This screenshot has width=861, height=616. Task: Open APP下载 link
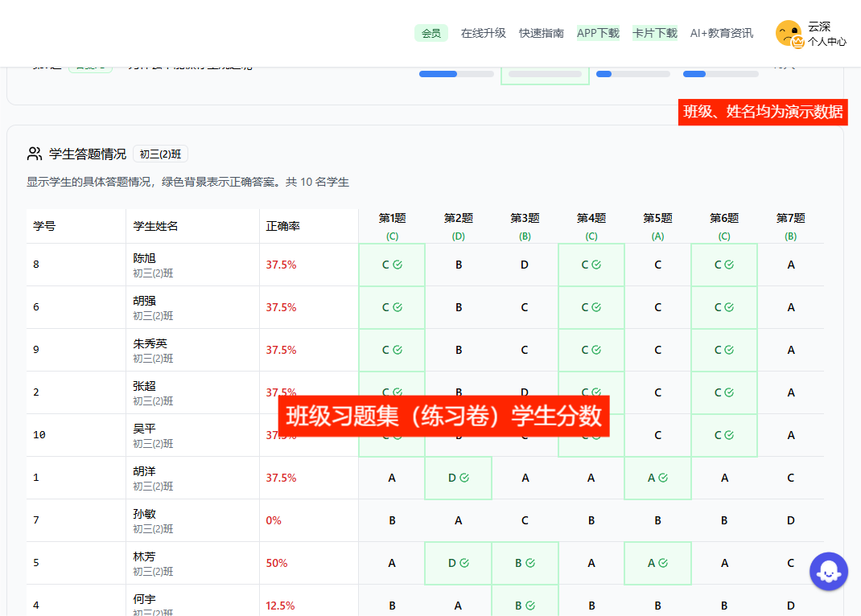(x=598, y=33)
